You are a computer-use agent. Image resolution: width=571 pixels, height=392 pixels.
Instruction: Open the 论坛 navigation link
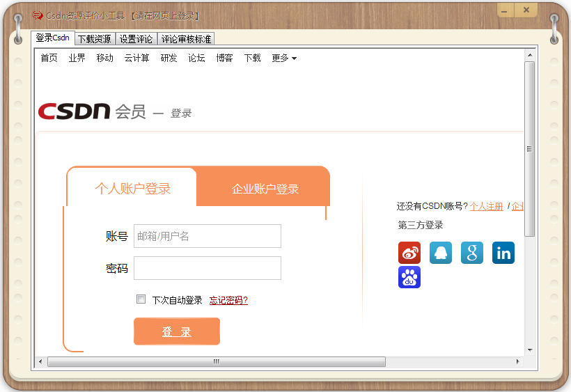pyautogui.click(x=196, y=58)
